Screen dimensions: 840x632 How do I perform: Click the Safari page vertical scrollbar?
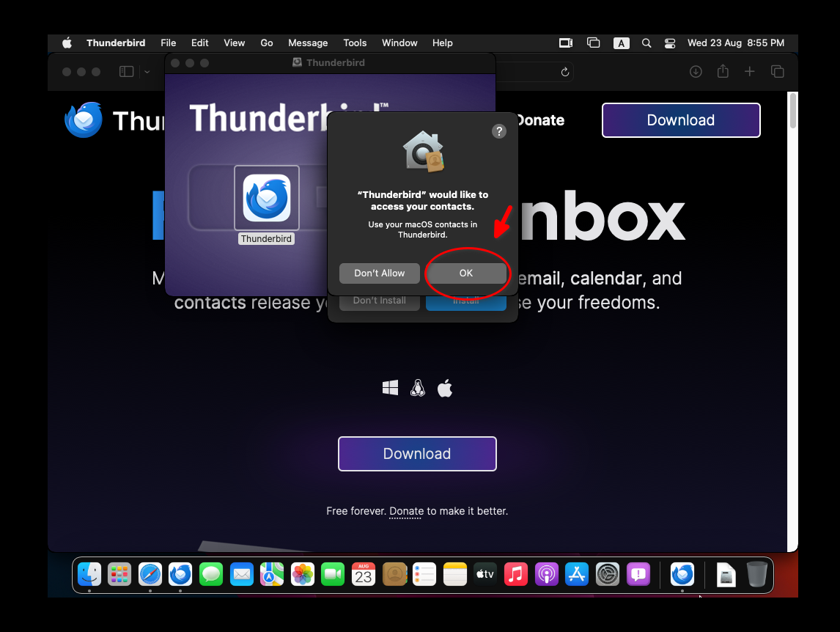(x=793, y=111)
